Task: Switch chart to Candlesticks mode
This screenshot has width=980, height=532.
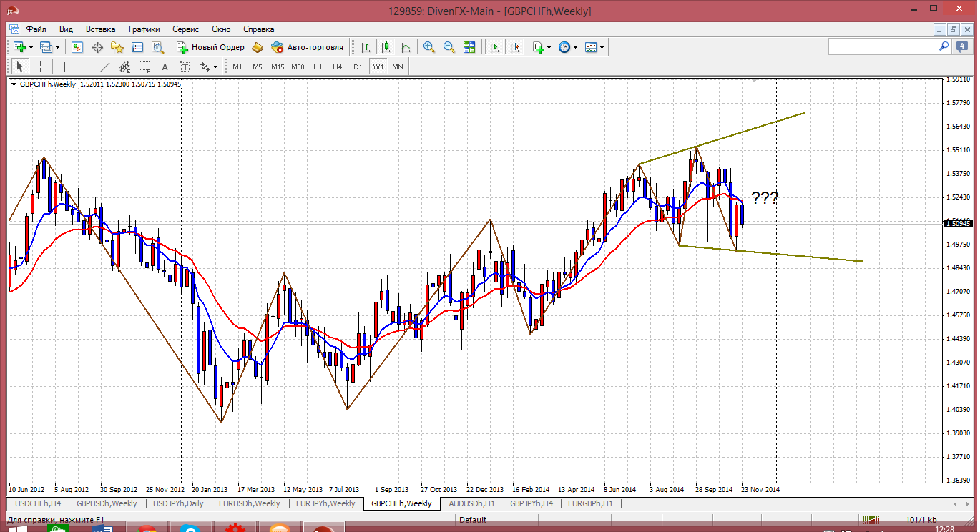Action: point(386,47)
